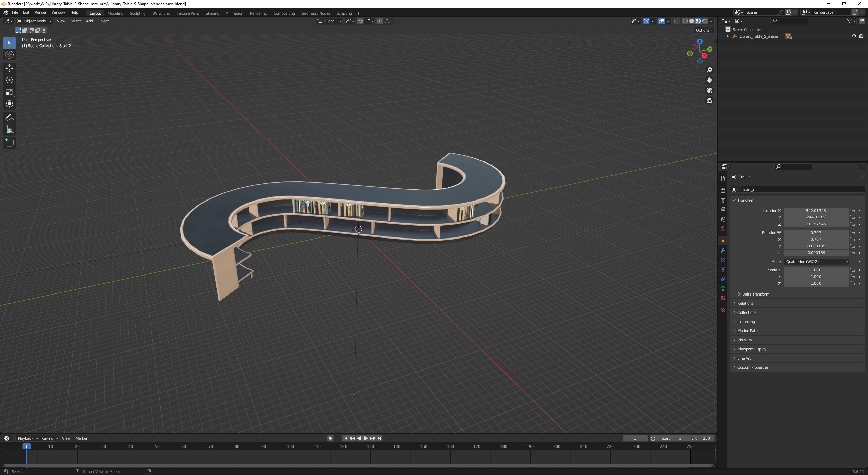Click the viewport Options button
Screen dimensions: 868x475
coord(704,30)
